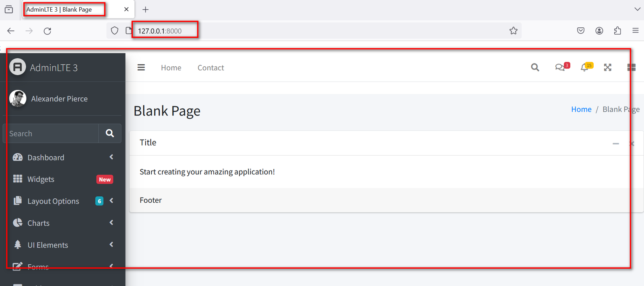Open the Widgets sidebar item
The height and width of the screenshot is (286, 644).
click(62, 179)
